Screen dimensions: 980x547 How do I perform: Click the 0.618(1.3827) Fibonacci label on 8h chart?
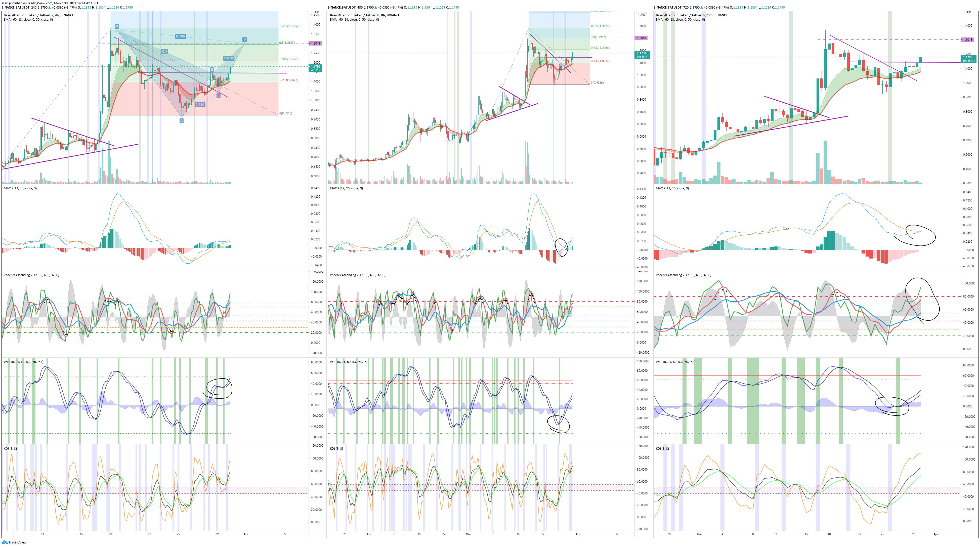click(x=600, y=26)
